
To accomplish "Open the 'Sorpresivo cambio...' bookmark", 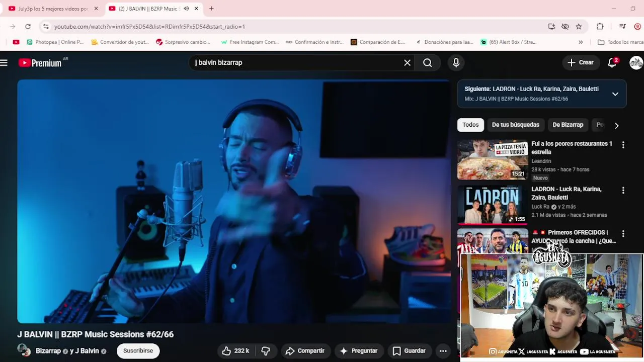I will pyautogui.click(x=183, y=42).
